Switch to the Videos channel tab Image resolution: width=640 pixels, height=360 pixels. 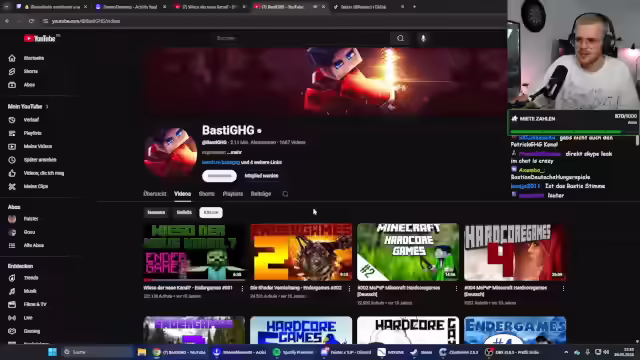[x=182, y=194]
